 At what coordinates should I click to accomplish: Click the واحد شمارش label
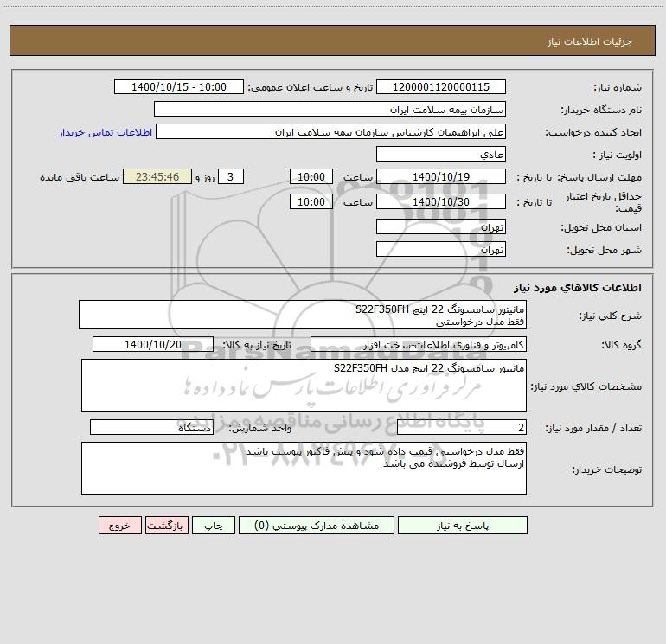[x=260, y=429]
